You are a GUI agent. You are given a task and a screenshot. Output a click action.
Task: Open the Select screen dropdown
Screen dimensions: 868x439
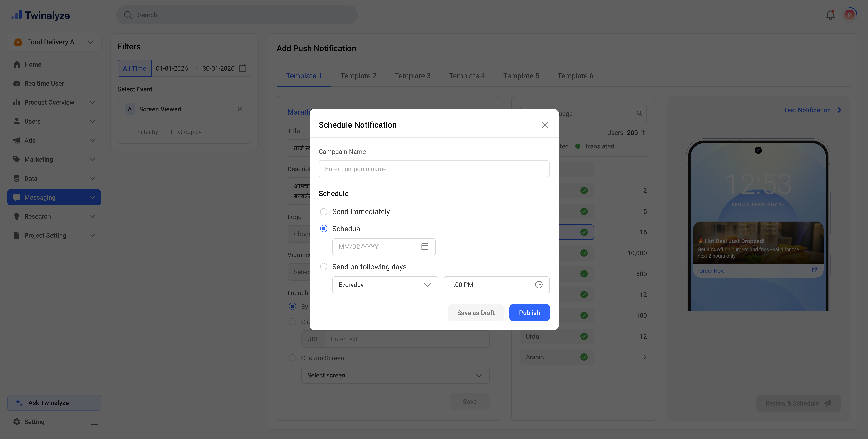coord(395,375)
